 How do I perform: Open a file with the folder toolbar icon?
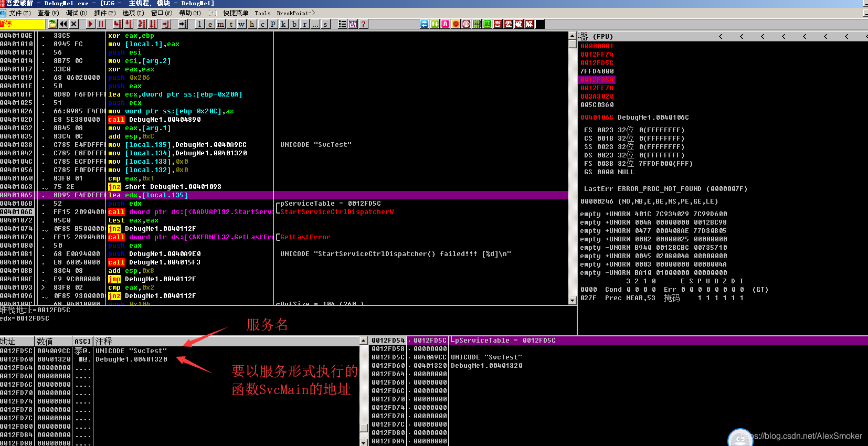point(52,24)
